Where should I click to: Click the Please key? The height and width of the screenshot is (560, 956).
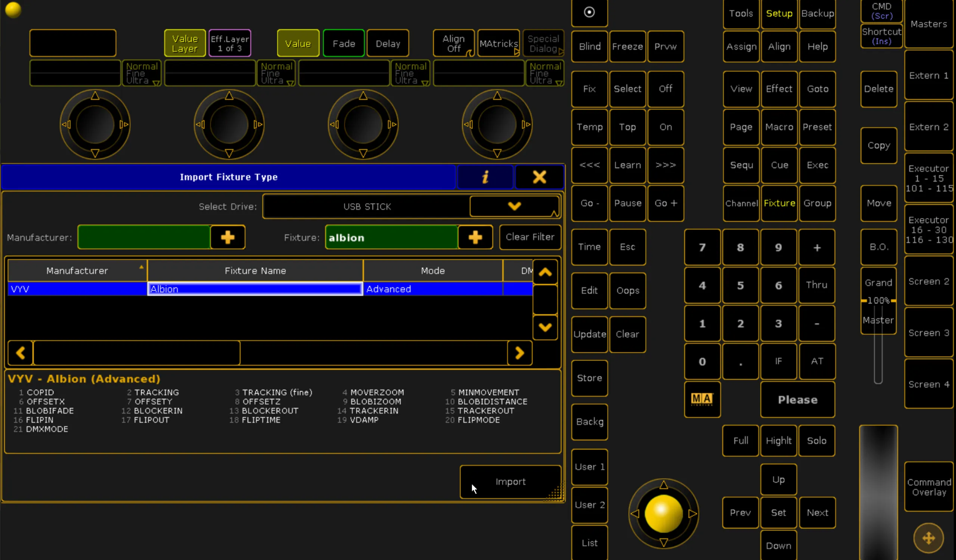[797, 399]
